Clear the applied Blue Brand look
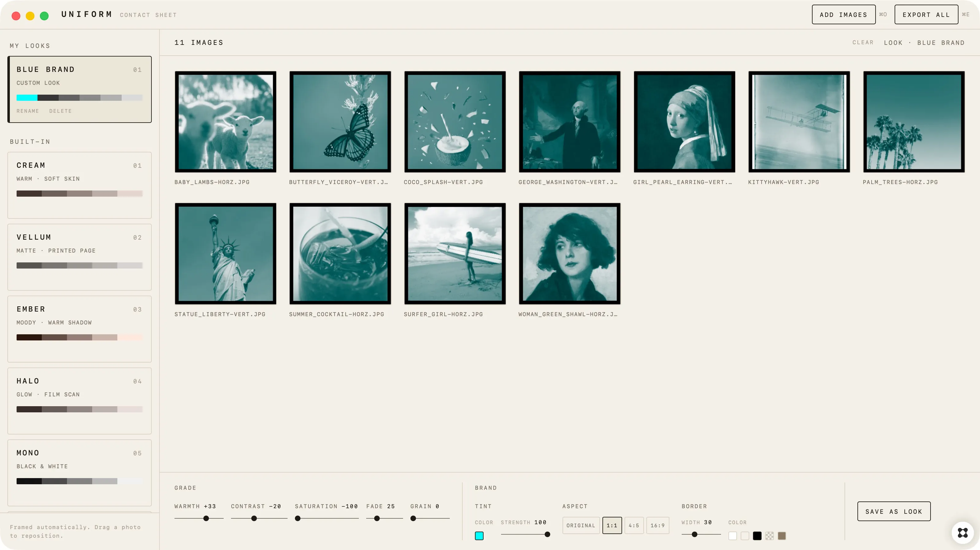This screenshot has width=980, height=550. tap(863, 42)
